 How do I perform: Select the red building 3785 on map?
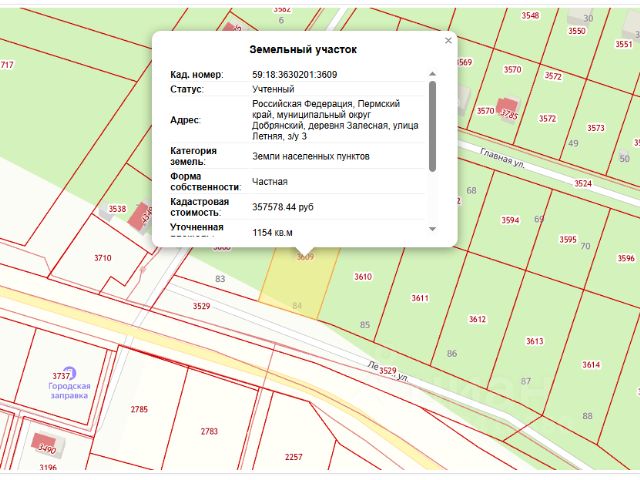tap(507, 108)
